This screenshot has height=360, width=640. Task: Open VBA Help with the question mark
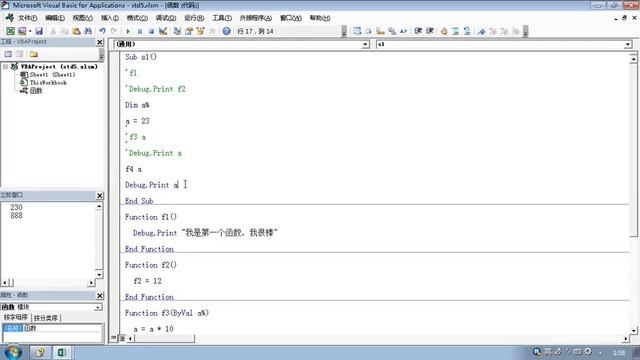coord(227,31)
